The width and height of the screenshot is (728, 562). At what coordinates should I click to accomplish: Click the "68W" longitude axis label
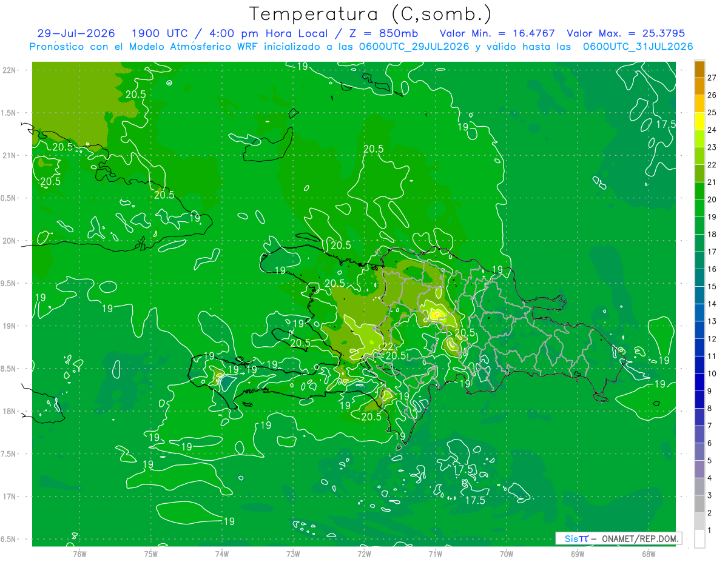[x=649, y=554]
